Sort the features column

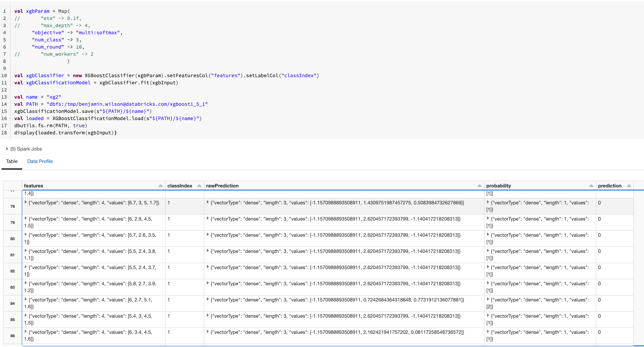point(161,186)
